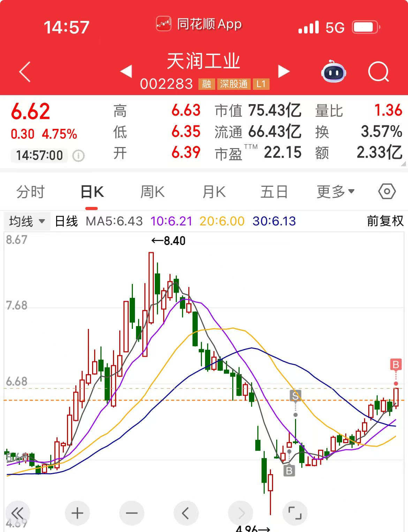
Task: Switch to 五日 tab
Action: 274,192
